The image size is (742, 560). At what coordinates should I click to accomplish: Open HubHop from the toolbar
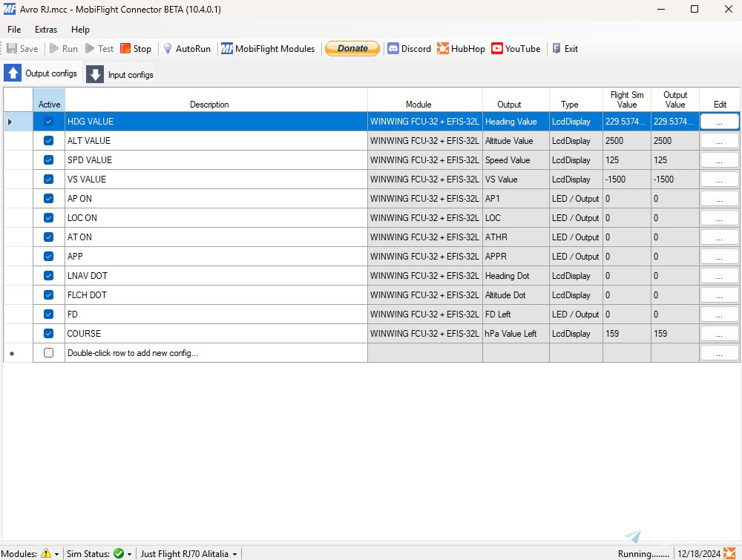[443, 49]
